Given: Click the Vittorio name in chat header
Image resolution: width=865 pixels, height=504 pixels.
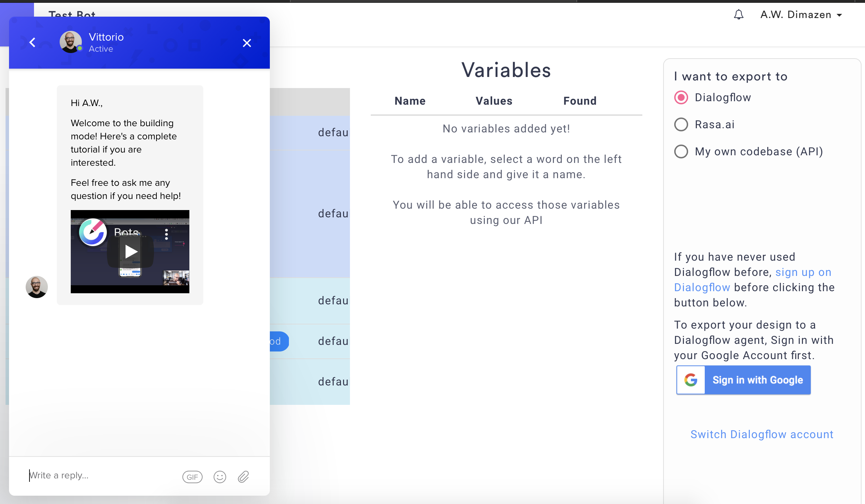Looking at the screenshot, I should point(106,37).
